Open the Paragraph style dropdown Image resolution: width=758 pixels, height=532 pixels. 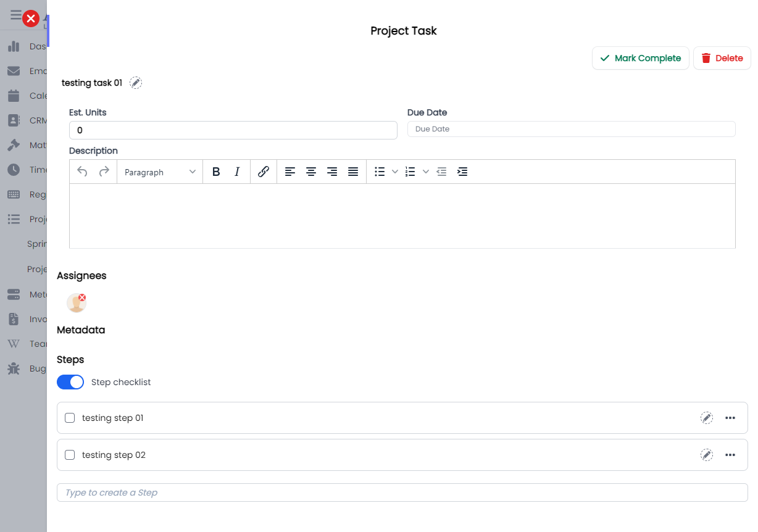pos(160,172)
